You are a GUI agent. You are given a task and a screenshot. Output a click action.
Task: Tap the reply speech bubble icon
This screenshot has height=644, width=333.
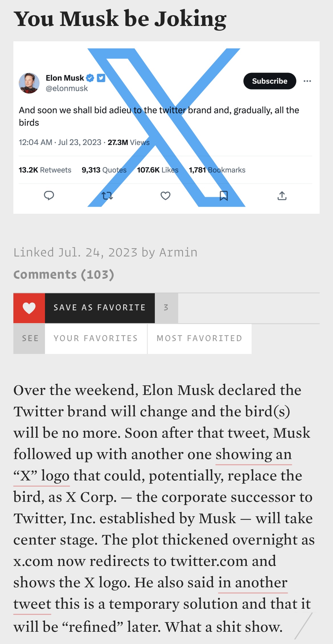click(49, 195)
